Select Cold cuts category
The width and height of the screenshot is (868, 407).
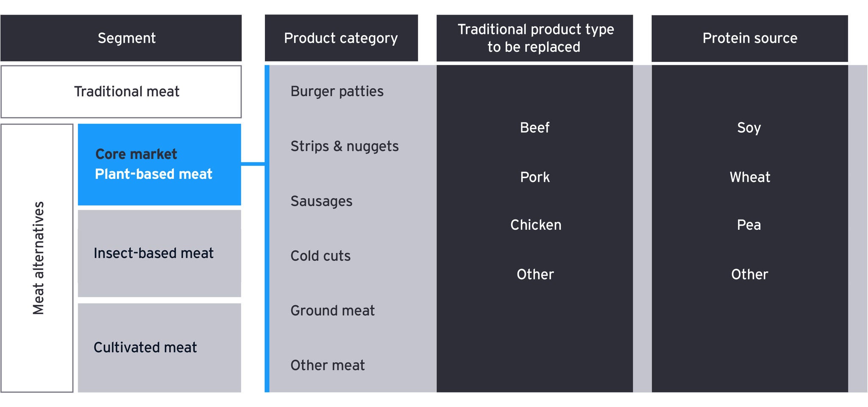click(320, 256)
